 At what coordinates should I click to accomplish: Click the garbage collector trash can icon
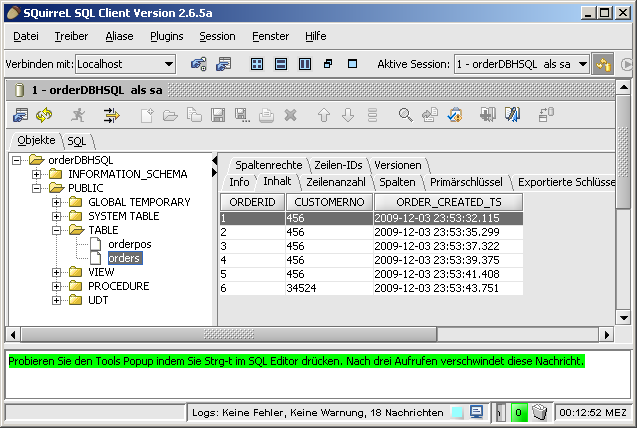(539, 412)
